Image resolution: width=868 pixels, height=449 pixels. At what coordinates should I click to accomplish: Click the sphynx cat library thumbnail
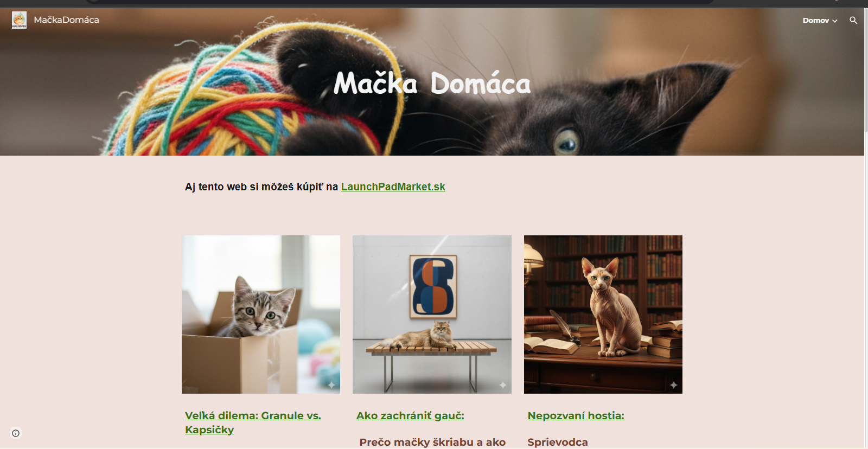[x=603, y=315]
